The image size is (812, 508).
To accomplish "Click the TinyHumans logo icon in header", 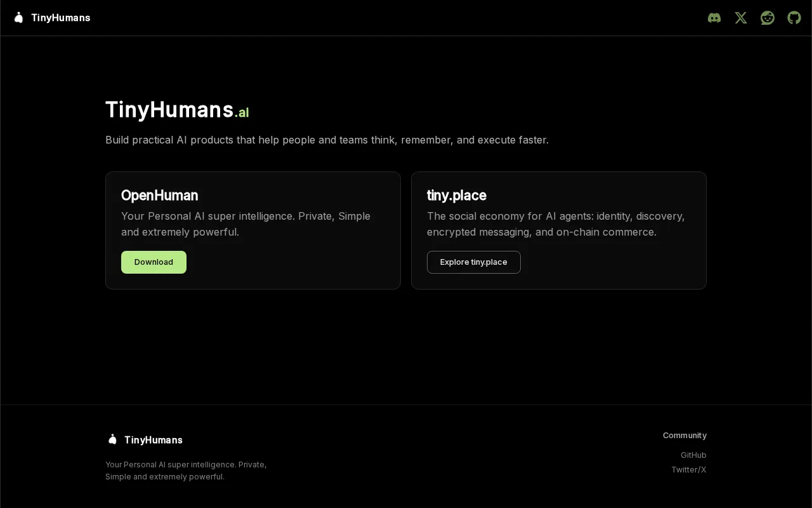I will coord(18,18).
